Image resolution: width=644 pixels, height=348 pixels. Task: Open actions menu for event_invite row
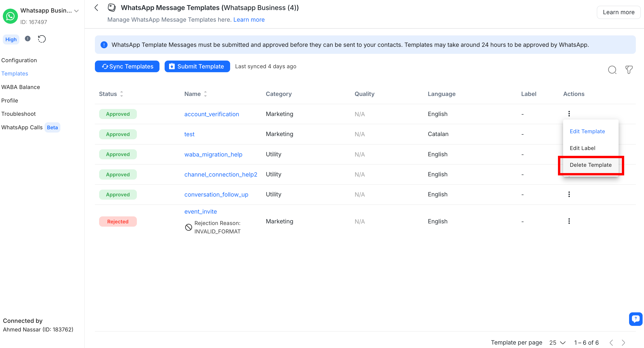(x=569, y=221)
